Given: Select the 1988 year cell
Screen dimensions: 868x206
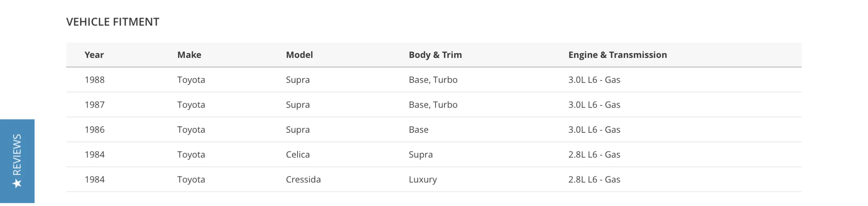Looking at the screenshot, I should point(94,80).
